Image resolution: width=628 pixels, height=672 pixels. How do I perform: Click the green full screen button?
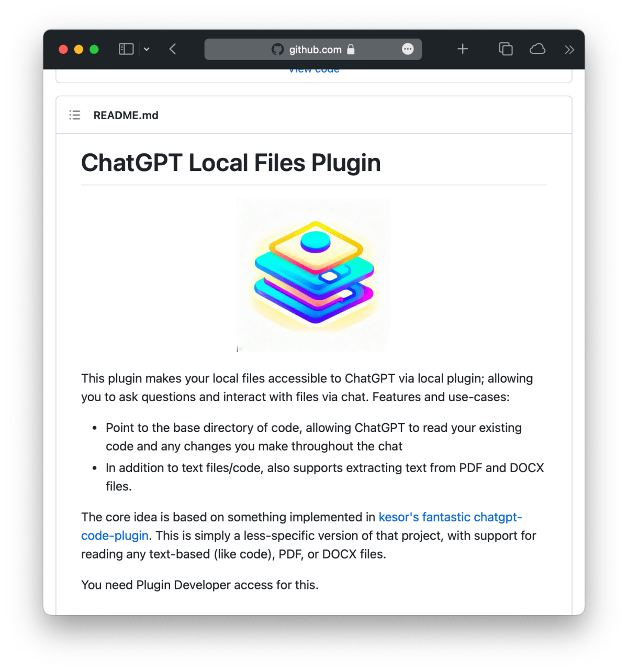[x=94, y=49]
